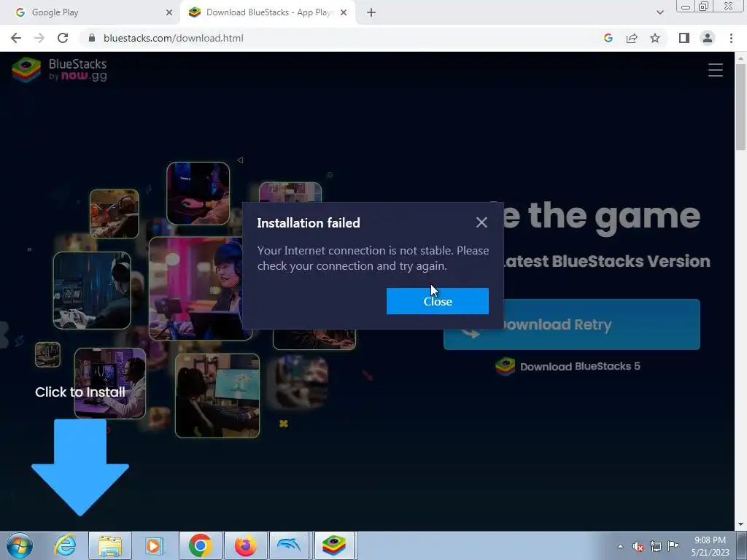This screenshot has height=560, width=747.
Task: Click the Chrome taskbar icon
Action: tap(201, 545)
